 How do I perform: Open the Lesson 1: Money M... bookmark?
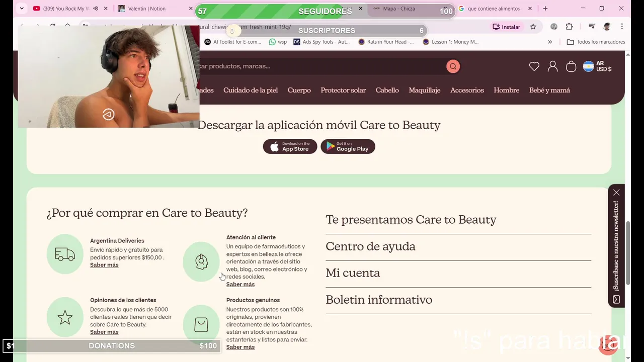[451, 42]
